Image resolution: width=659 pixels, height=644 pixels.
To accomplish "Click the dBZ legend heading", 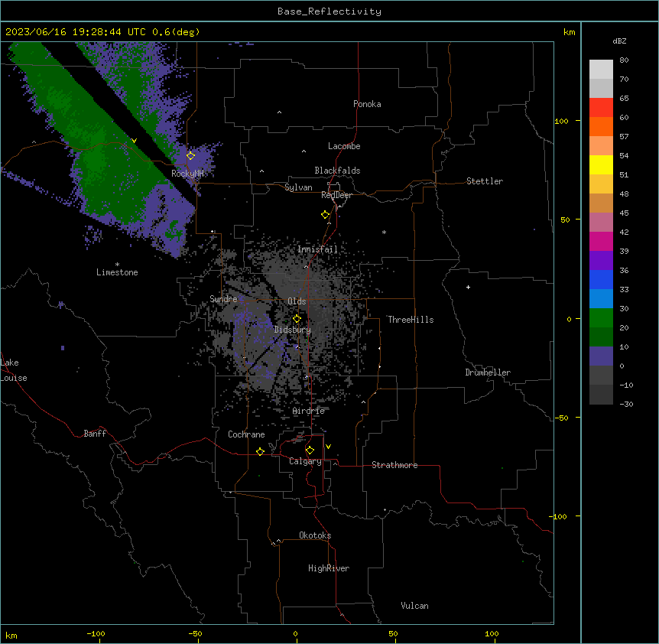I will click(619, 41).
